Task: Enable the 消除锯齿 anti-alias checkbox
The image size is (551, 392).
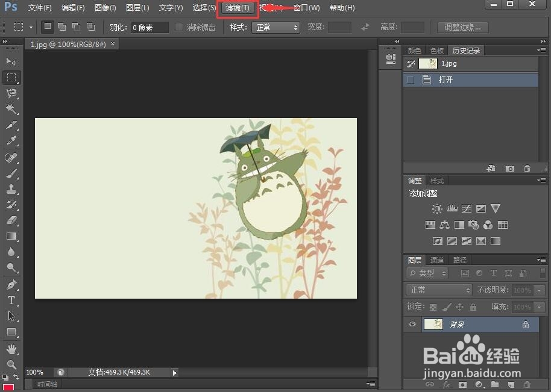Action: (x=179, y=27)
